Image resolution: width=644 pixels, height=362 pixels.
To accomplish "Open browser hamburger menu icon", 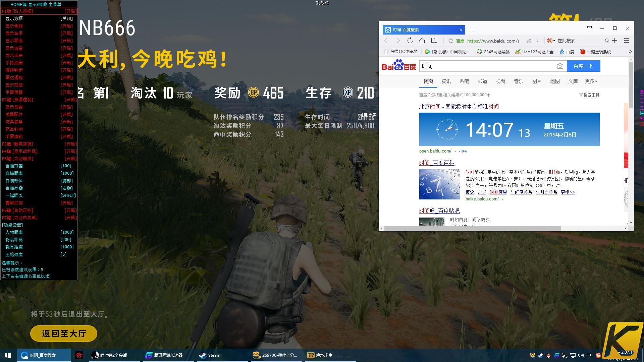I will click(x=626, y=41).
